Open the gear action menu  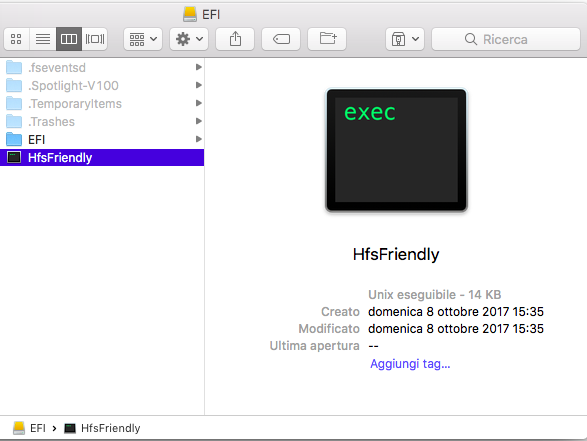point(189,39)
